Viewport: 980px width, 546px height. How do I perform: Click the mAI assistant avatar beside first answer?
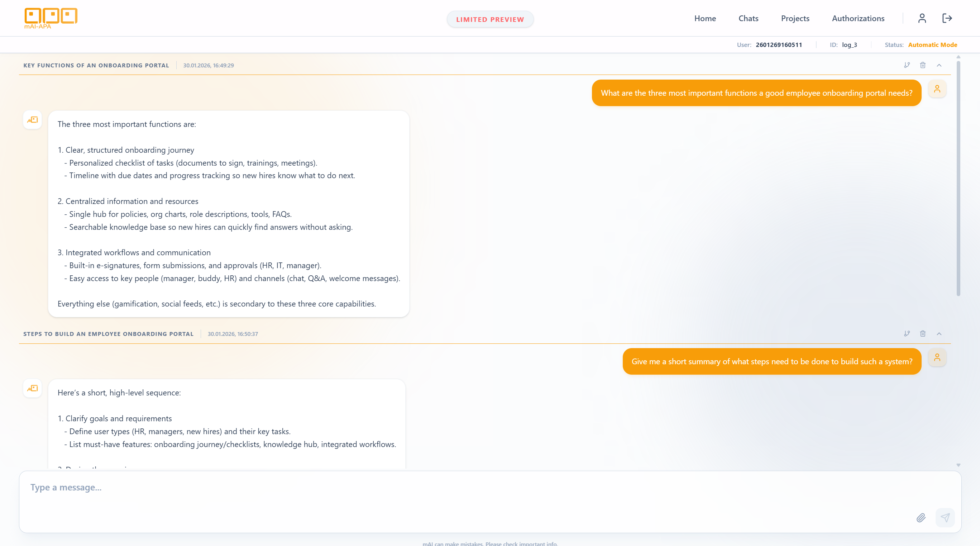point(32,120)
